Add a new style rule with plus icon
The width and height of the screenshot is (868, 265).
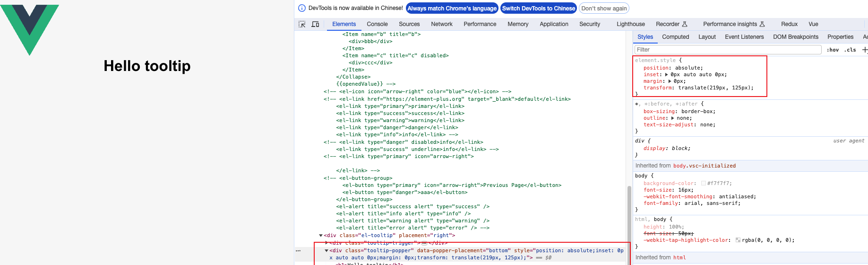tap(865, 50)
